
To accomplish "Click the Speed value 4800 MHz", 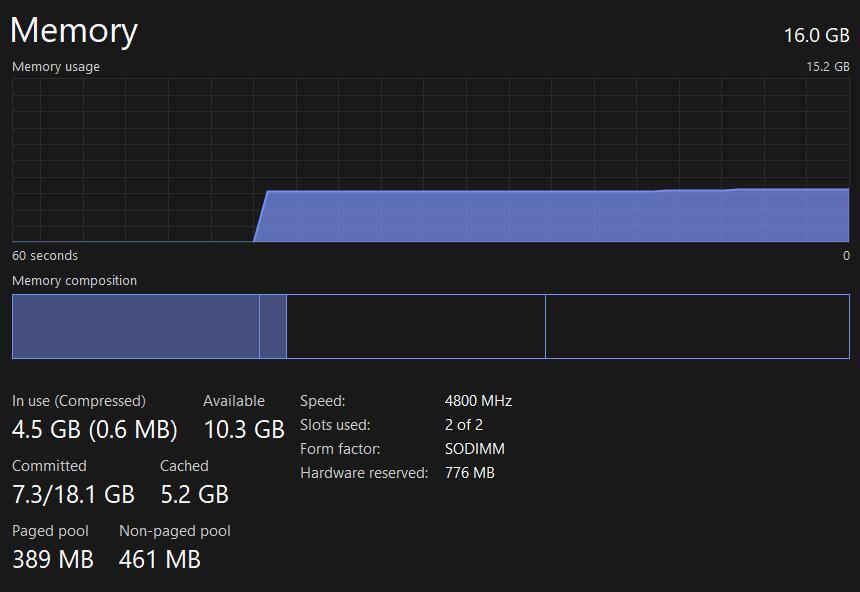I will [478, 401].
